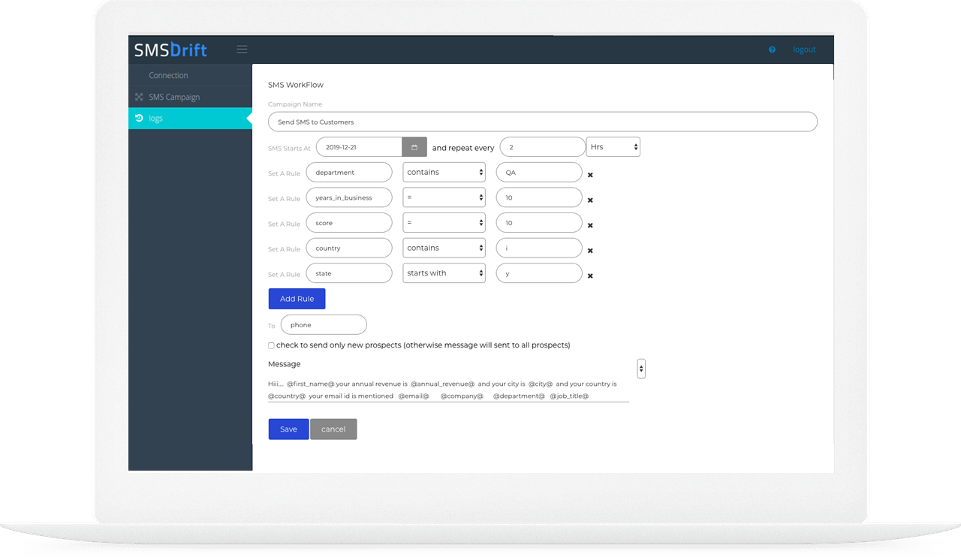Click the Add Rule button
Screen dimensions: 961x560
click(x=297, y=299)
